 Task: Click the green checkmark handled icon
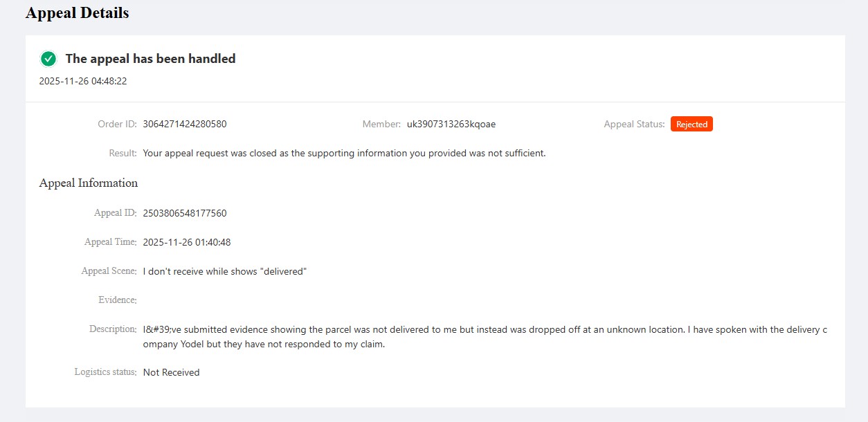pyautogui.click(x=48, y=59)
